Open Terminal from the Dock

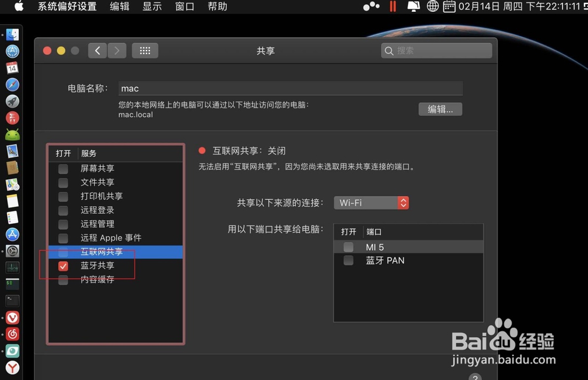click(13, 301)
